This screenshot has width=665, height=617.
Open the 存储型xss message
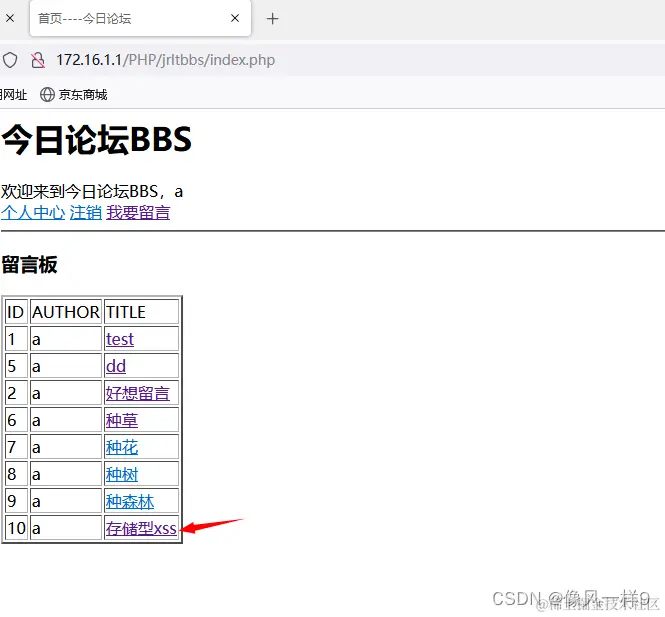(x=141, y=528)
